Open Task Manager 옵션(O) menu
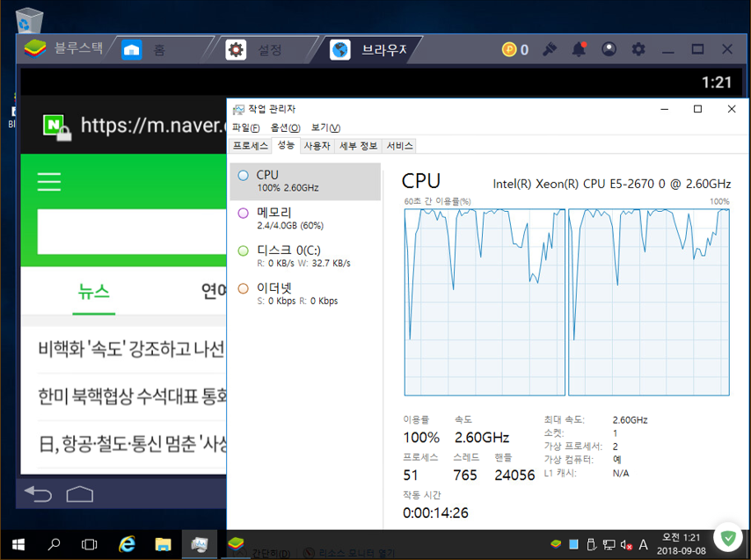Image resolution: width=751 pixels, height=560 pixels. 286,127
